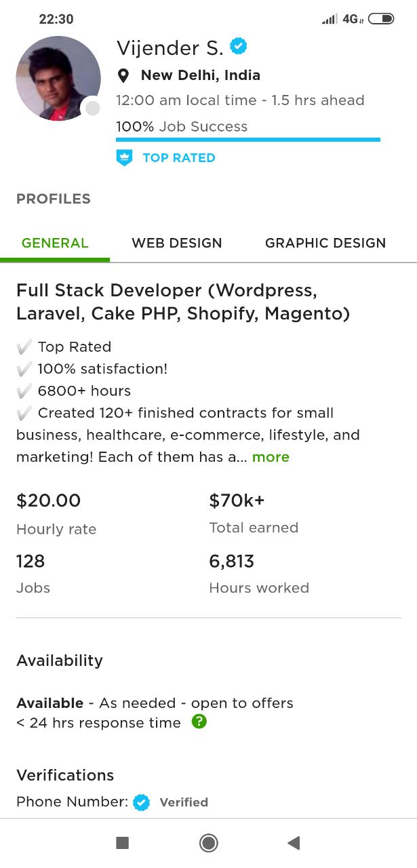This screenshot has width=417, height=868.
Task: Switch to the Web Design profile tab
Action: [x=177, y=243]
